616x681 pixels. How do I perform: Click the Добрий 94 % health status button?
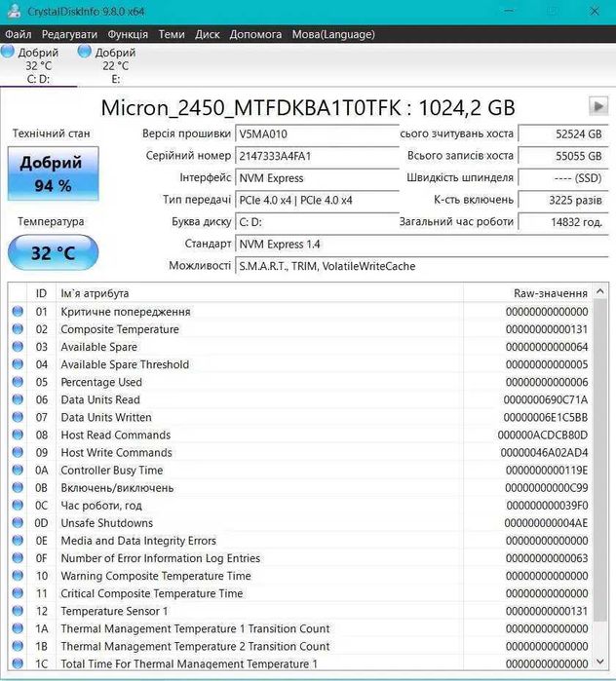click(53, 173)
